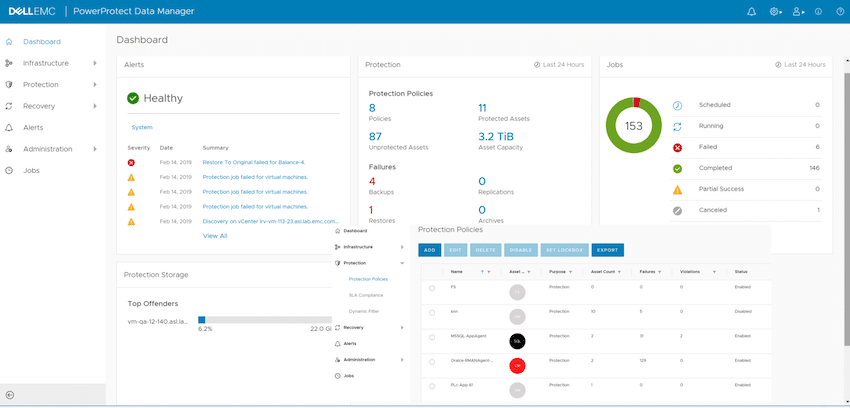Click the Running jobs refresh icon

(x=677, y=126)
